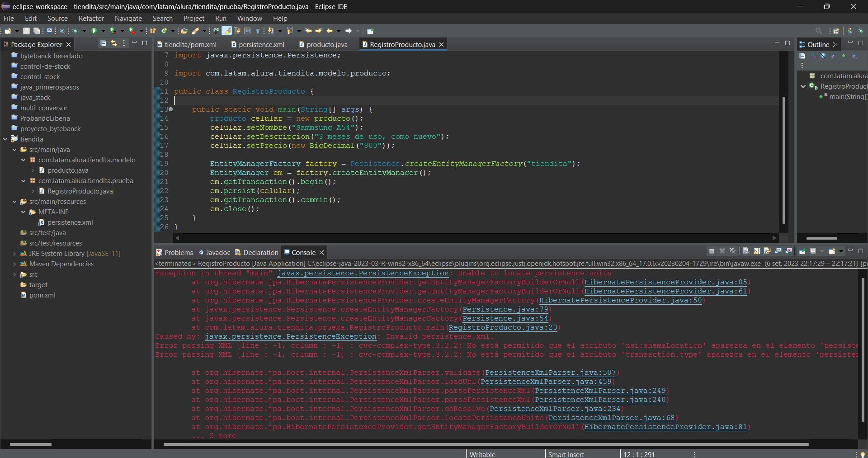868x458 pixels.
Task: Collapse the tiendita project node
Action: pyautogui.click(x=5, y=139)
